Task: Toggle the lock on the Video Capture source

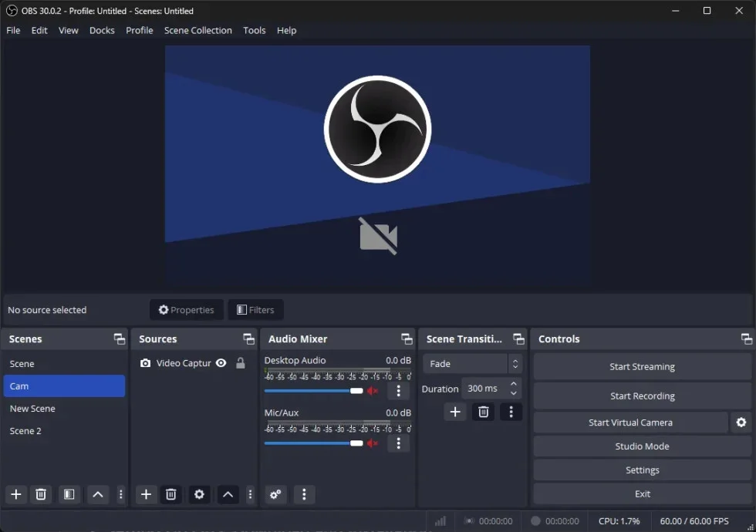Action: pyautogui.click(x=241, y=363)
